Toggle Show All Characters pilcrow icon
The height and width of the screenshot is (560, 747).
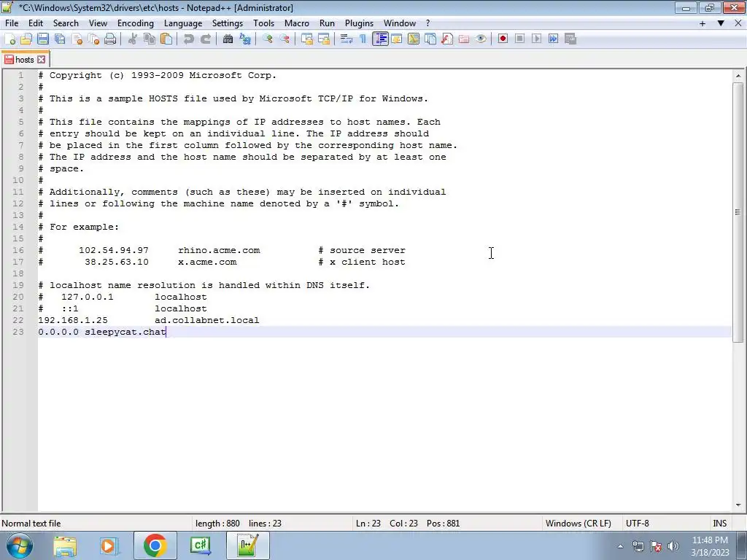pyautogui.click(x=363, y=39)
